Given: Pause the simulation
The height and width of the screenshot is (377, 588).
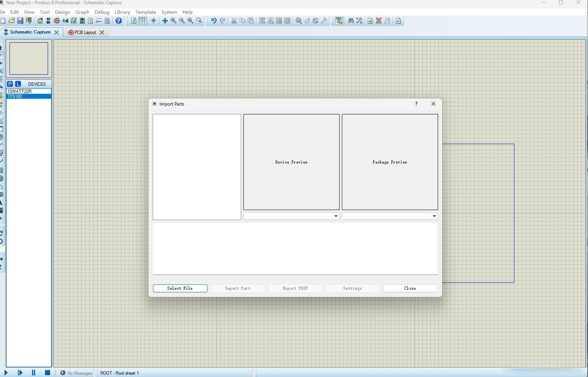Looking at the screenshot, I should point(34,372).
